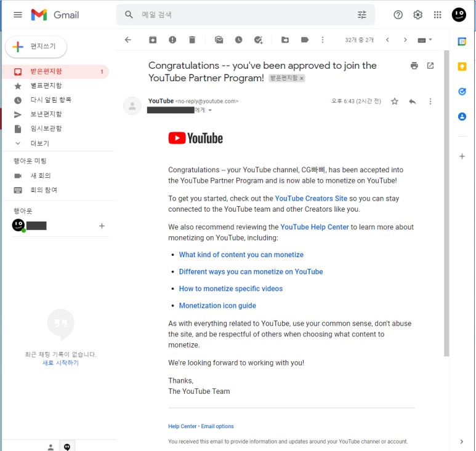This screenshot has height=451, width=476.
Task: Reply to the YouTube email
Action: click(x=412, y=102)
